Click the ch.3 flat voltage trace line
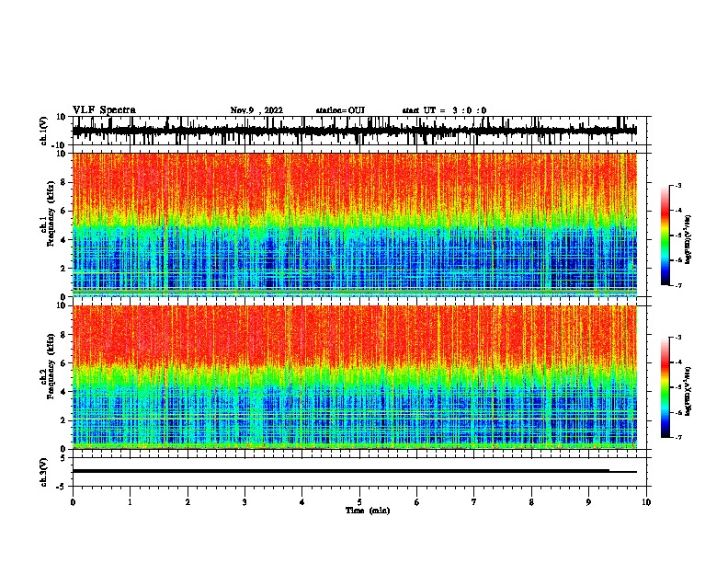 [355, 471]
